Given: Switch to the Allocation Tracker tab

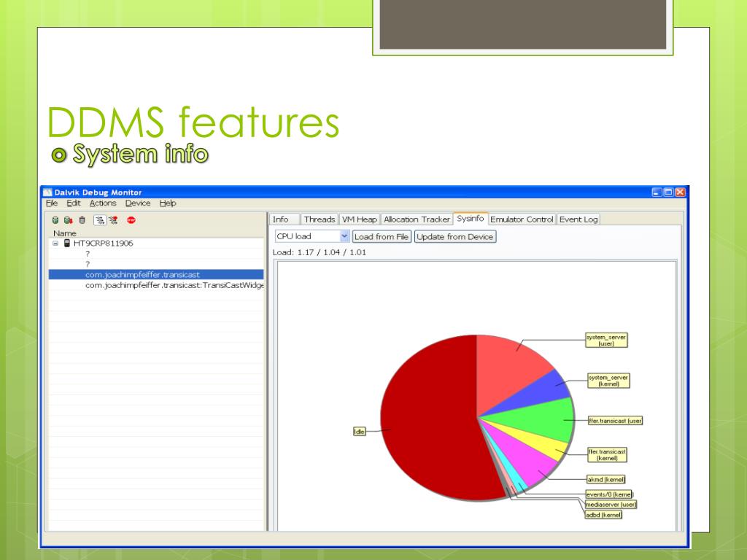Looking at the screenshot, I should click(x=417, y=219).
